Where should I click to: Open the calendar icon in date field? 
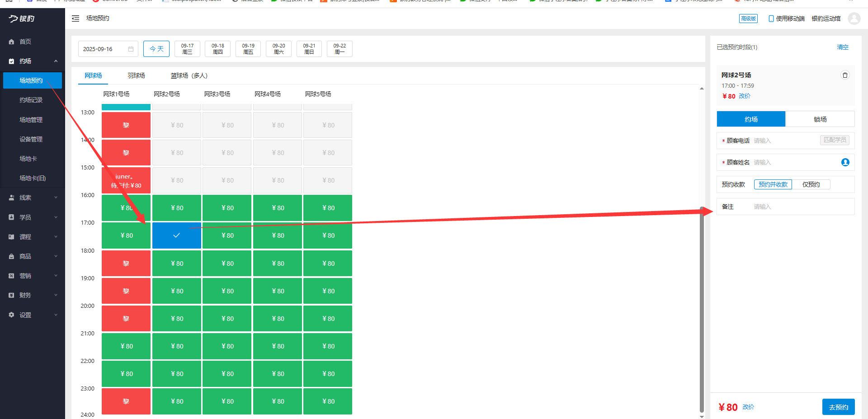pos(131,49)
